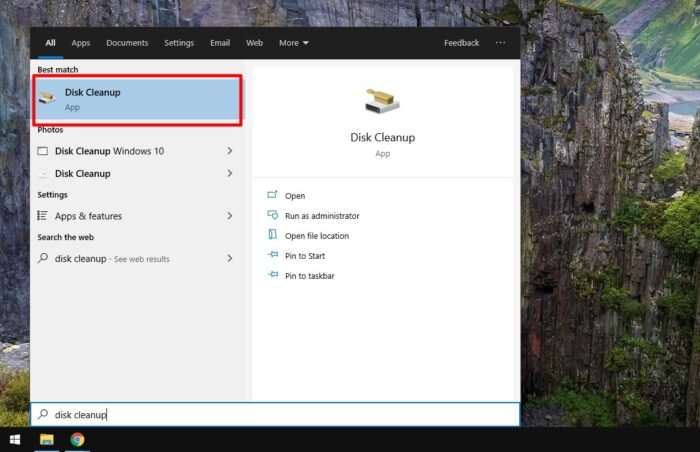Image resolution: width=700 pixels, height=452 pixels.
Task: Expand arrow for Disk Cleanup photo result
Action: pos(229,173)
